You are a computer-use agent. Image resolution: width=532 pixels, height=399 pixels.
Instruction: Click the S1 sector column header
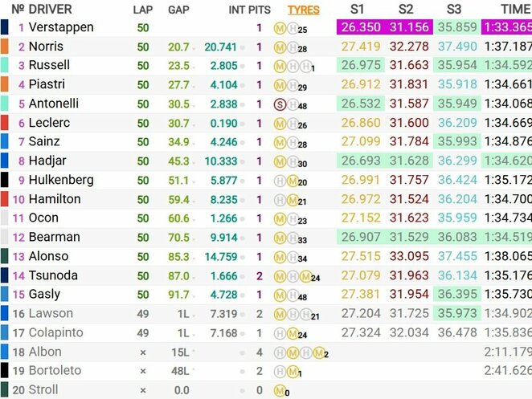pos(359,10)
